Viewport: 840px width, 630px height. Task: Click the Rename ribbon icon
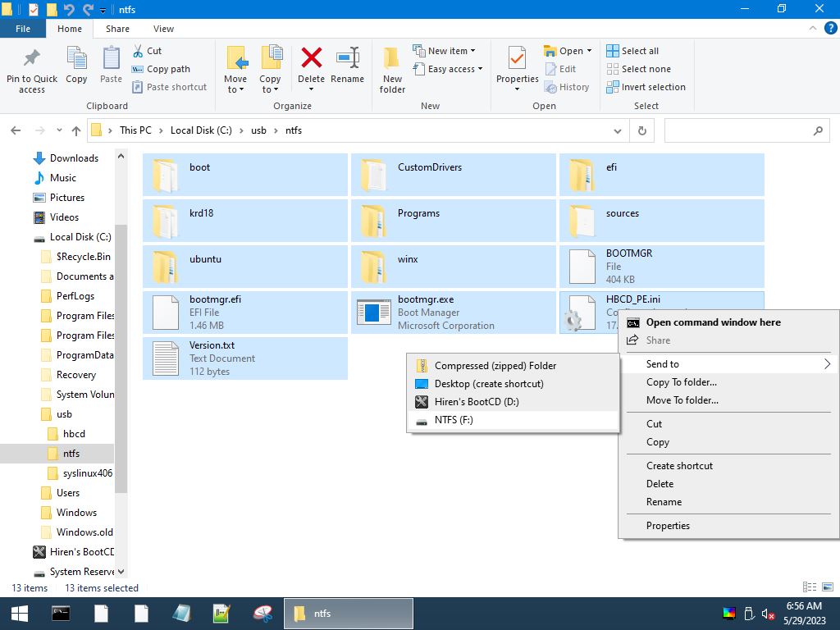pyautogui.click(x=347, y=59)
